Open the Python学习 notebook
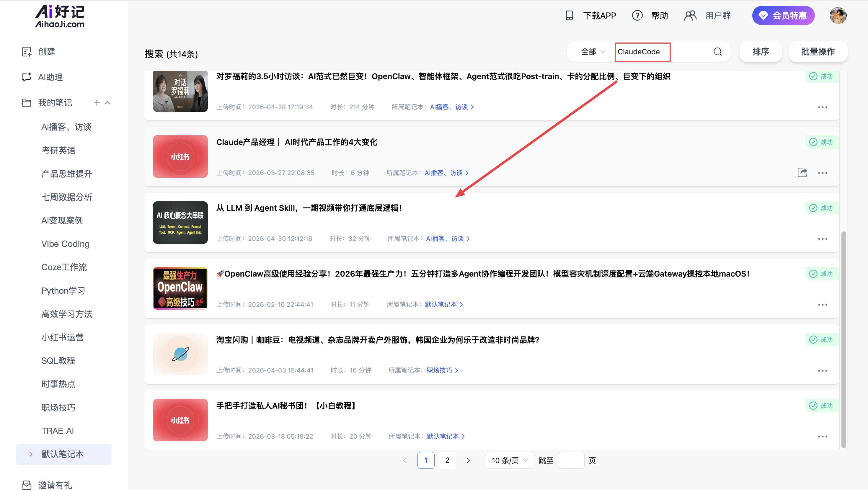This screenshot has width=868, height=490. pyautogui.click(x=63, y=290)
